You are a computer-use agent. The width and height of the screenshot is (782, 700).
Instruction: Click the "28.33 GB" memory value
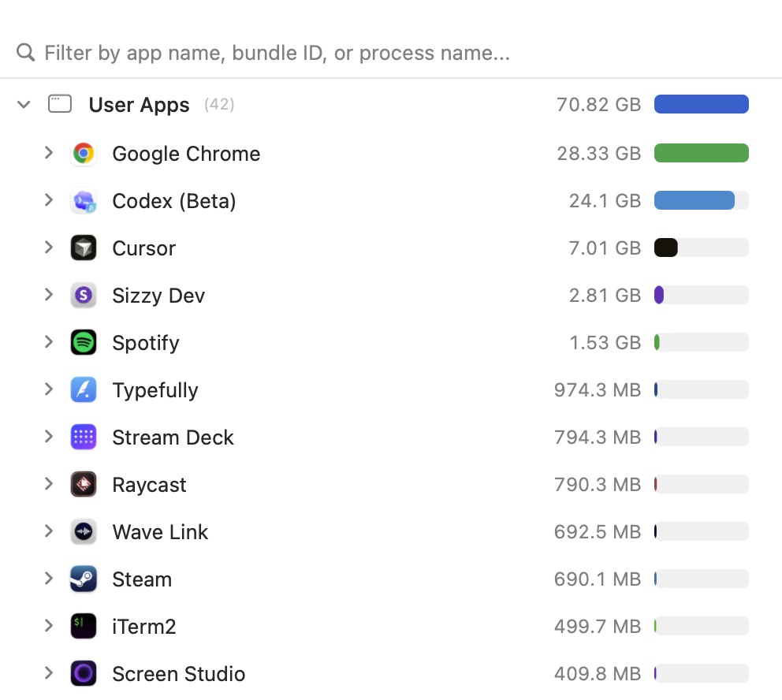click(x=599, y=154)
